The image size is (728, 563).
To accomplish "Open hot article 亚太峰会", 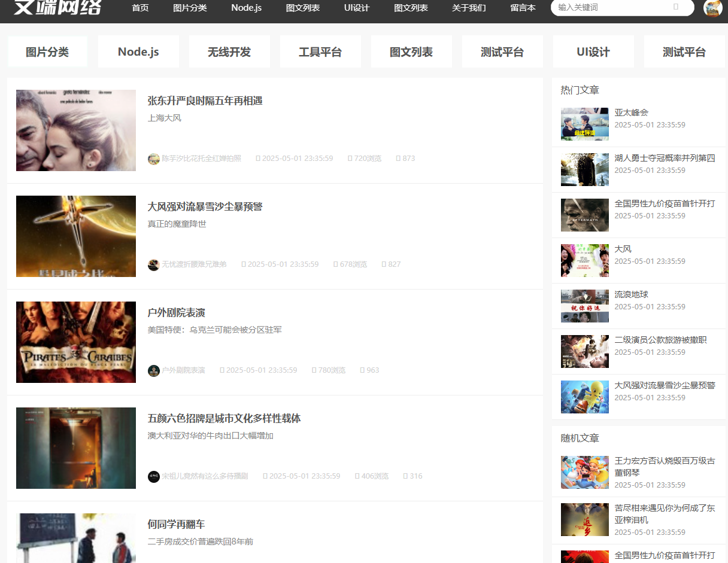I will [632, 112].
